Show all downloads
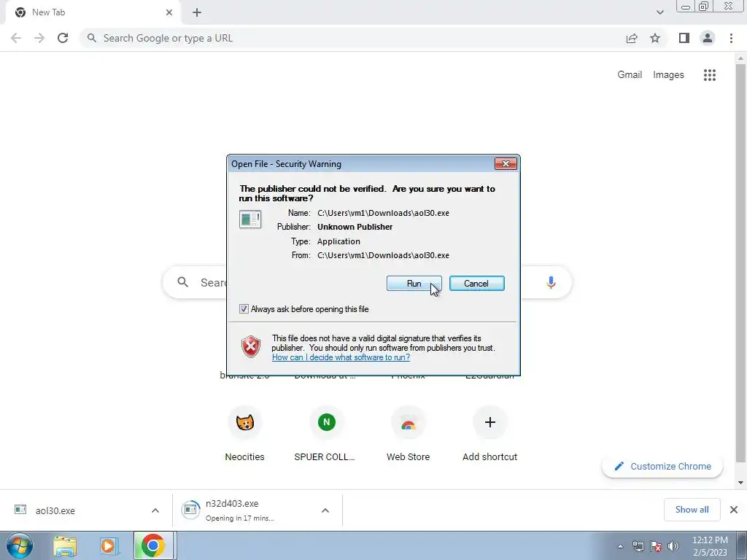747x560 pixels. pos(692,510)
